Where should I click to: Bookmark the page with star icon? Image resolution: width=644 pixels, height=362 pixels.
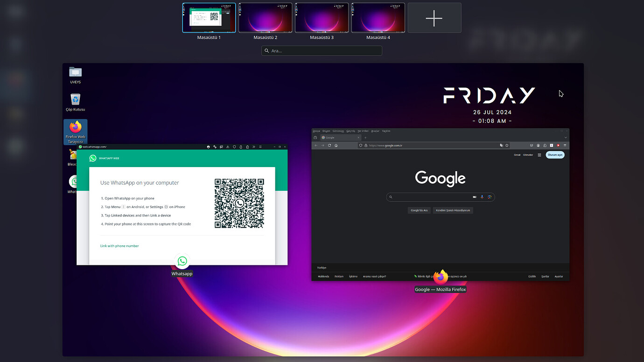(507, 146)
